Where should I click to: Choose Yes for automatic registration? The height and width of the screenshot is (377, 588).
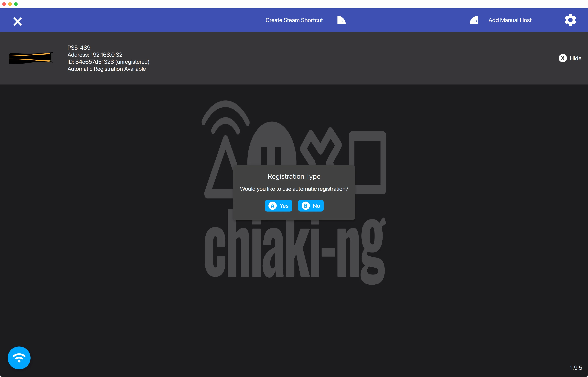(x=284, y=206)
